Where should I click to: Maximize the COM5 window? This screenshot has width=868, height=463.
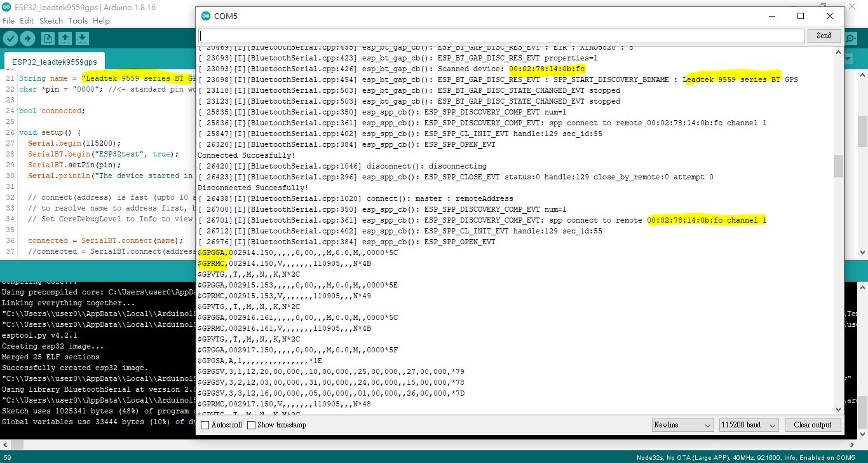tap(801, 16)
